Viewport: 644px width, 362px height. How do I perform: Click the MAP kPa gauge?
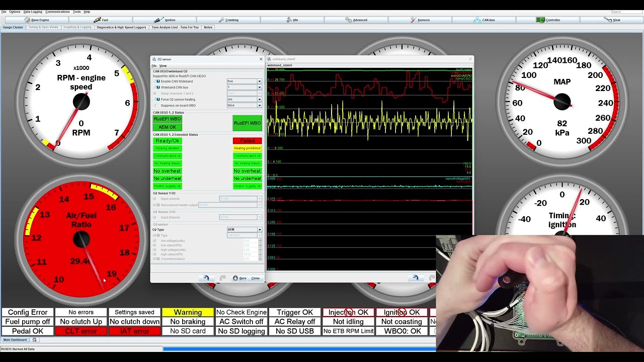562,102
